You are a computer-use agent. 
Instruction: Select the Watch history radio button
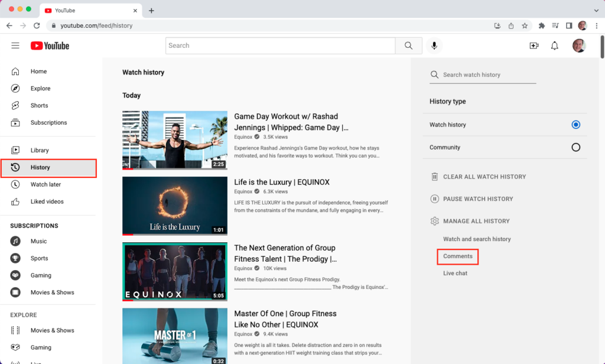(x=575, y=125)
